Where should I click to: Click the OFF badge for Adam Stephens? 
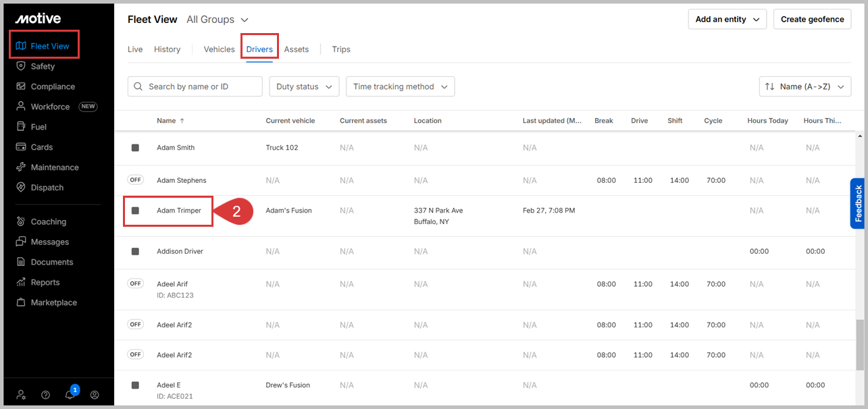click(x=136, y=180)
